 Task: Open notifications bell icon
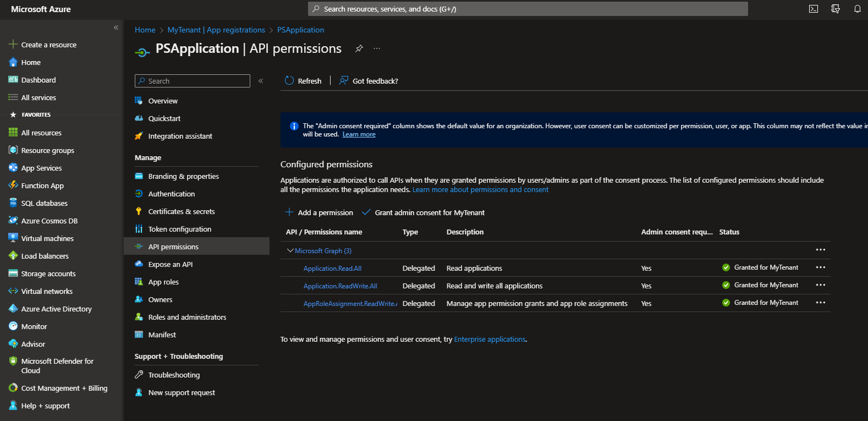click(858, 9)
